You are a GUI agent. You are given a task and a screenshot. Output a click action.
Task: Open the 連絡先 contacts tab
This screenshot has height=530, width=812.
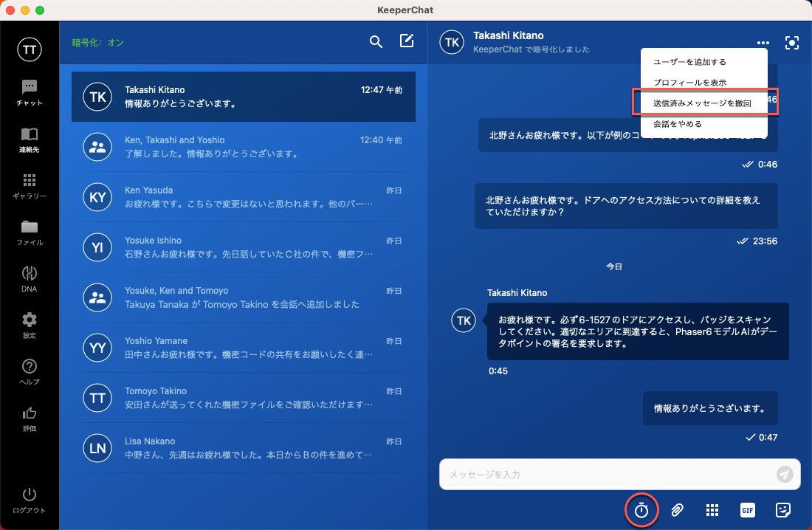tap(30, 140)
